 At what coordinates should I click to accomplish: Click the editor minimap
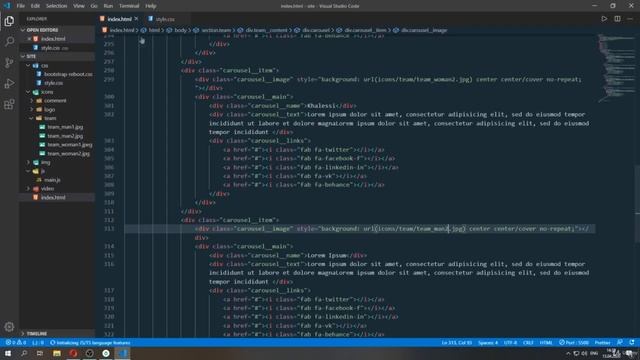tap(616, 67)
